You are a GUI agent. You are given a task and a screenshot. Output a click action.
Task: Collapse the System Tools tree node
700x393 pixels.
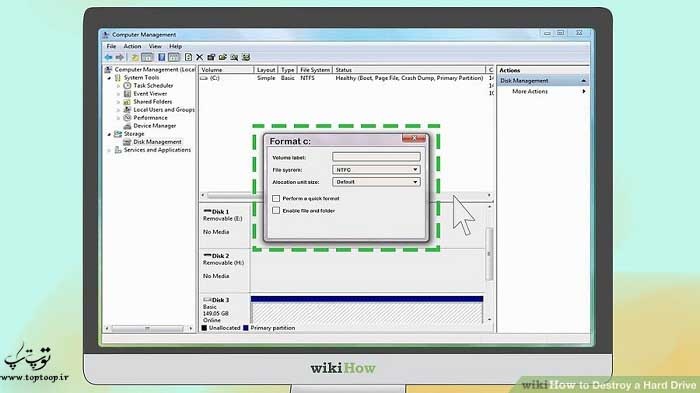(109, 78)
